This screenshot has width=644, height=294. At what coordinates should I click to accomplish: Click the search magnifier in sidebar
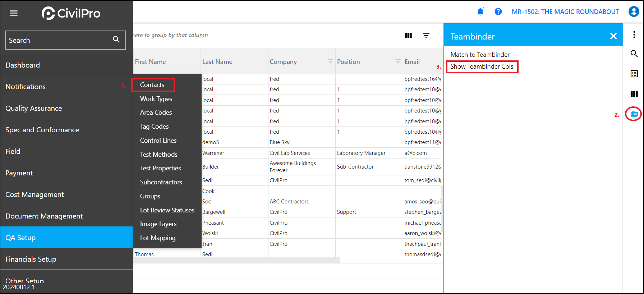[116, 40]
